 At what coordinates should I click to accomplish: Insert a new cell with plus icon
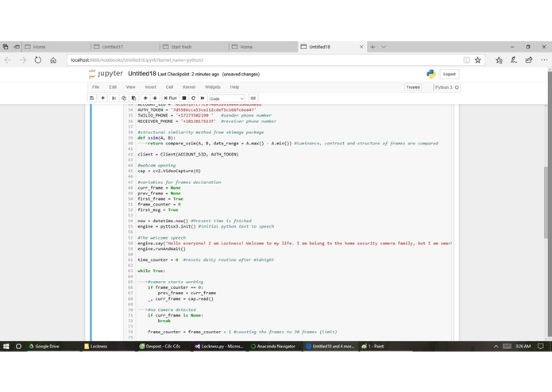102,98
